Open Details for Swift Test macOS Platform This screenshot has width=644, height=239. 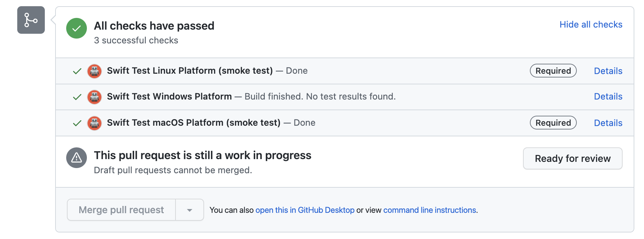point(608,123)
